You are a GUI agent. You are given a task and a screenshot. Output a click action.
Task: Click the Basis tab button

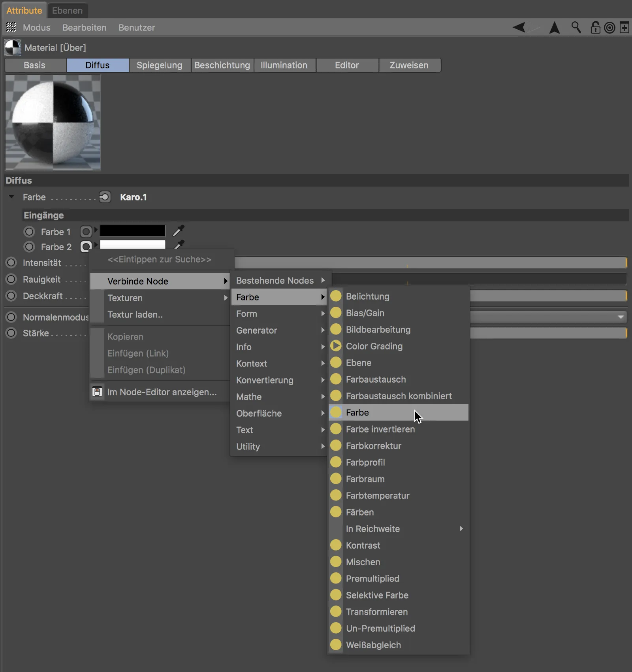(35, 65)
